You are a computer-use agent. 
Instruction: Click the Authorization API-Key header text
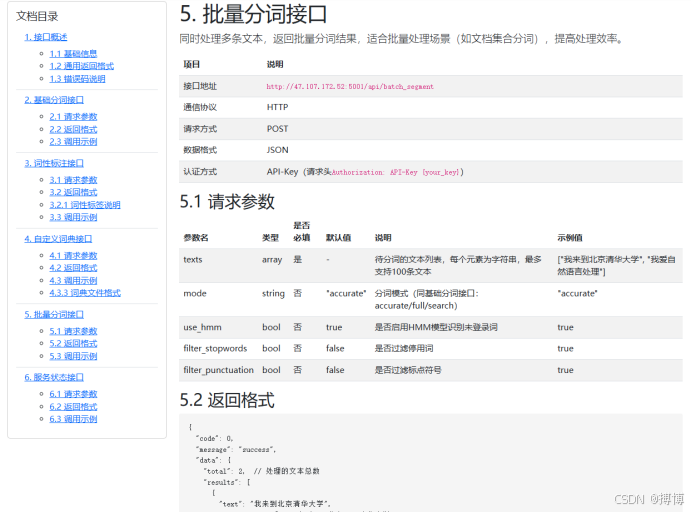coord(395,172)
